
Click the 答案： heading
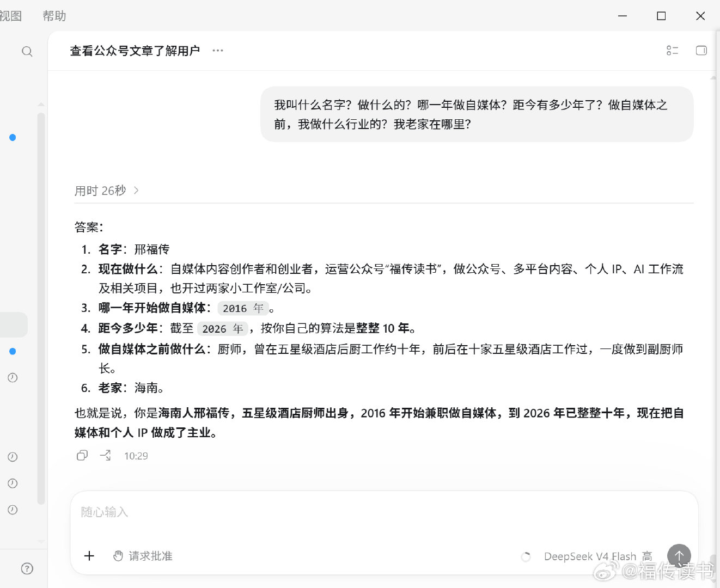(89, 226)
